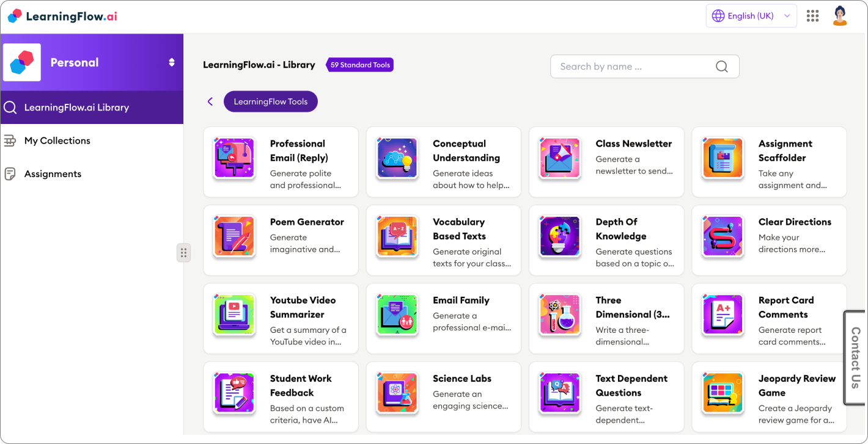The width and height of the screenshot is (868, 444).
Task: Open the Vocabulary Based Texts tool icon
Action: (x=397, y=236)
